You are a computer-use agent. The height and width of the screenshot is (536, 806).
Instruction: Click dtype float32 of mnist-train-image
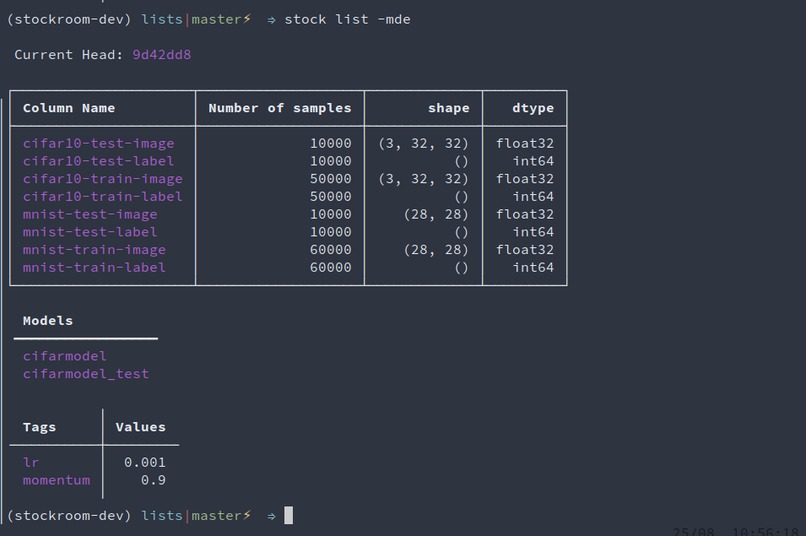pyautogui.click(x=525, y=250)
